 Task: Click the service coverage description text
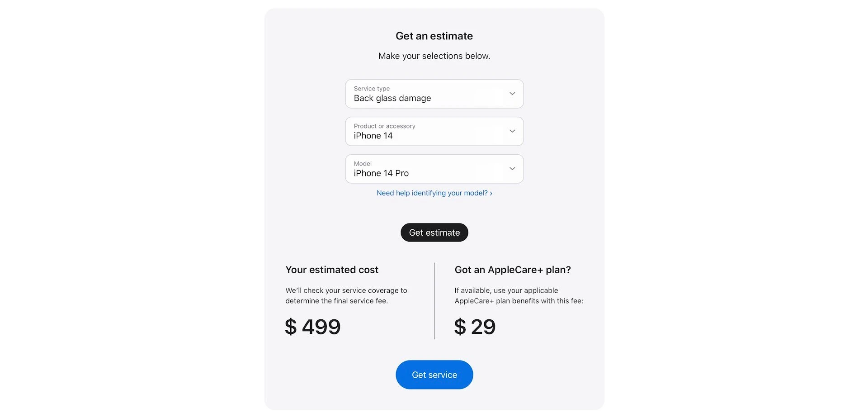coord(346,296)
